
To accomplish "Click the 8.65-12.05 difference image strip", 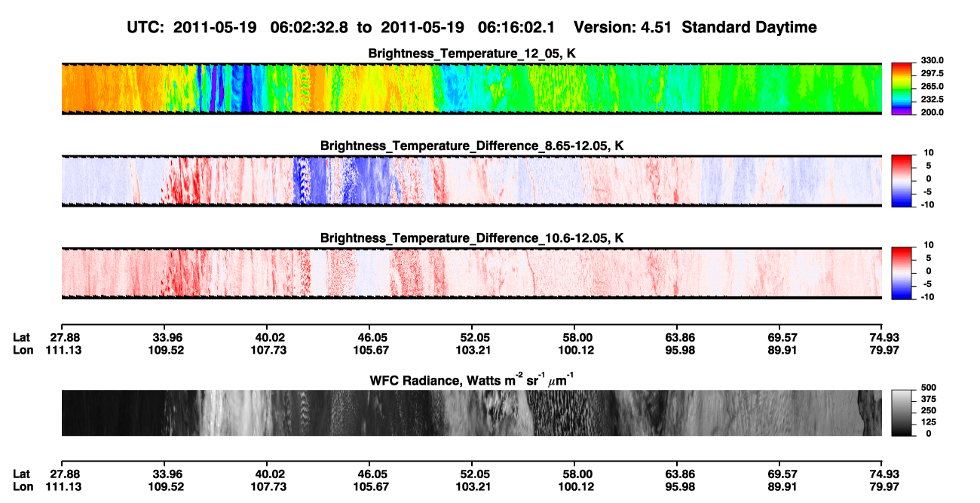I will pos(471,181).
